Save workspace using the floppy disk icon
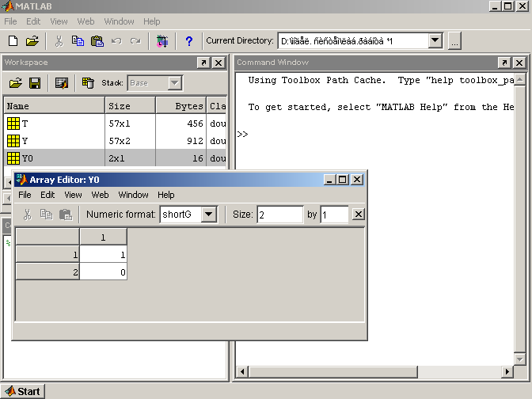 (x=35, y=83)
